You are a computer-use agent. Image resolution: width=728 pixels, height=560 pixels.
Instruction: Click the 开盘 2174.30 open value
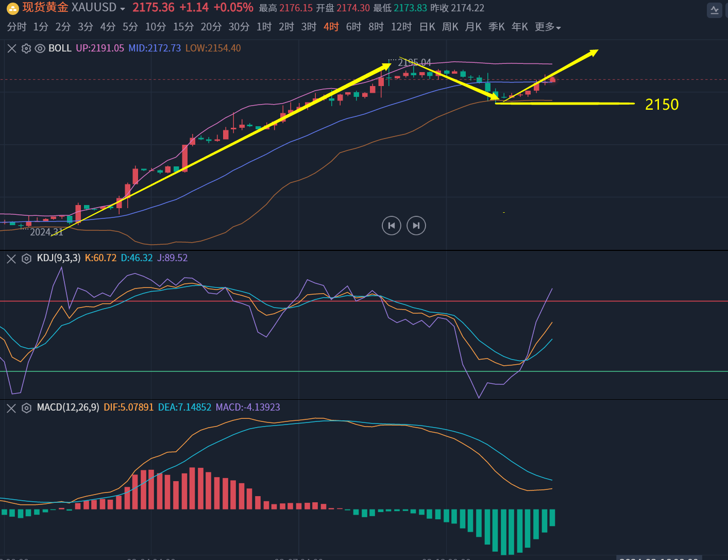pos(343,8)
